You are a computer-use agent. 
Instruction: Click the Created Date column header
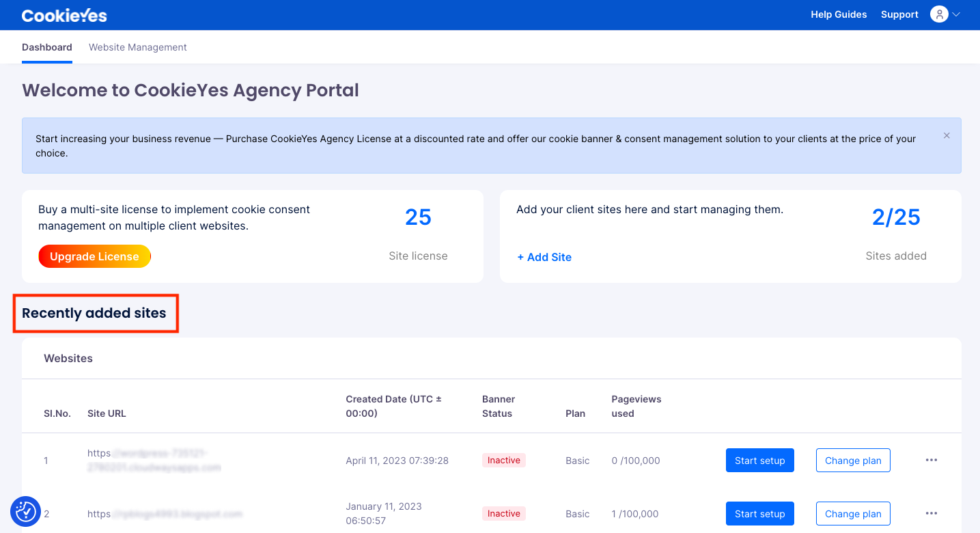(x=394, y=406)
